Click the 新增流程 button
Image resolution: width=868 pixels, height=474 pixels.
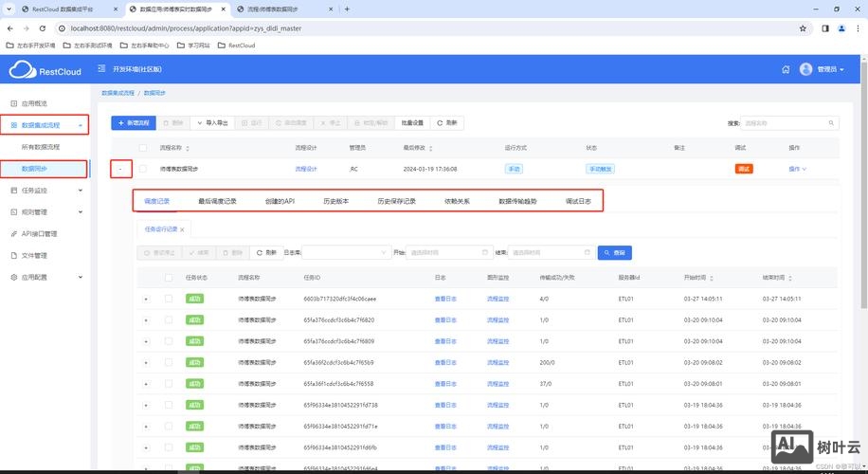[x=132, y=123]
